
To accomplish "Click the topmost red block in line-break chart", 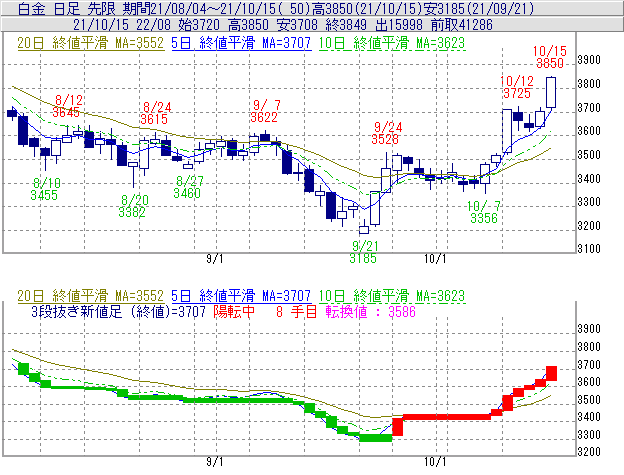I will pyautogui.click(x=551, y=374).
